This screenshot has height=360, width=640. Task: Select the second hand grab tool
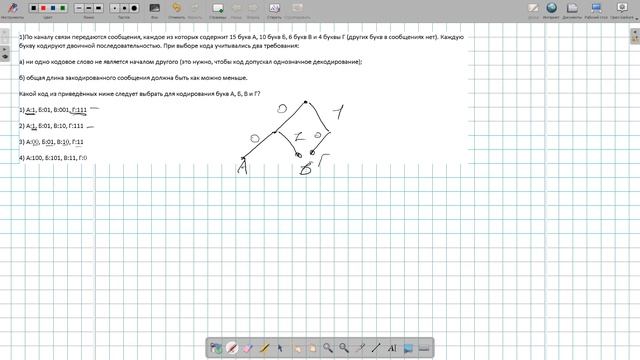coord(313,348)
